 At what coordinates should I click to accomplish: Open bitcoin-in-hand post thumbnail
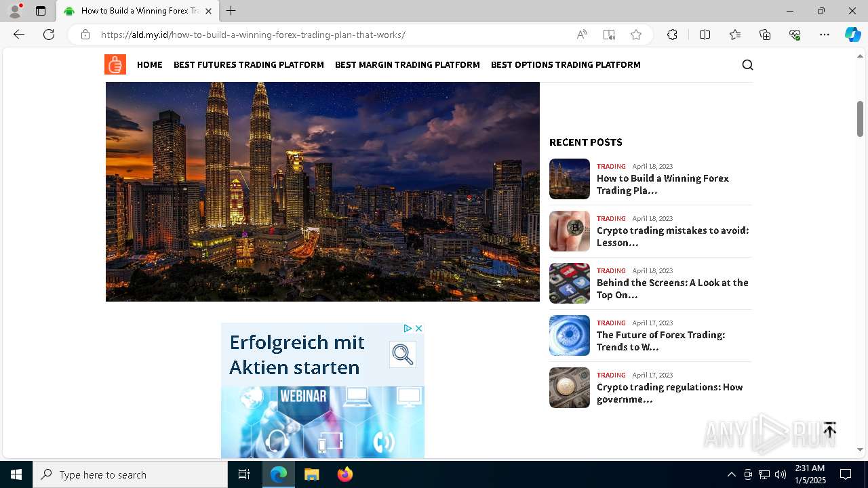pos(570,231)
